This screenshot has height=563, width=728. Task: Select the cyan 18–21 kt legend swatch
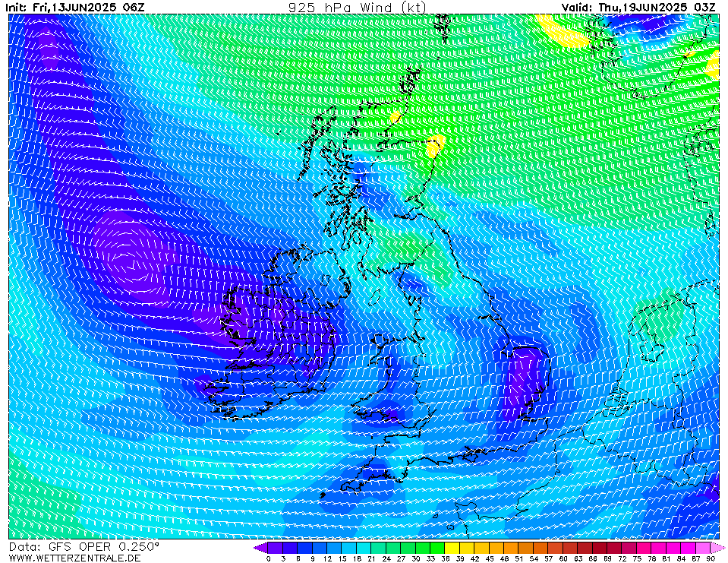tap(364, 548)
